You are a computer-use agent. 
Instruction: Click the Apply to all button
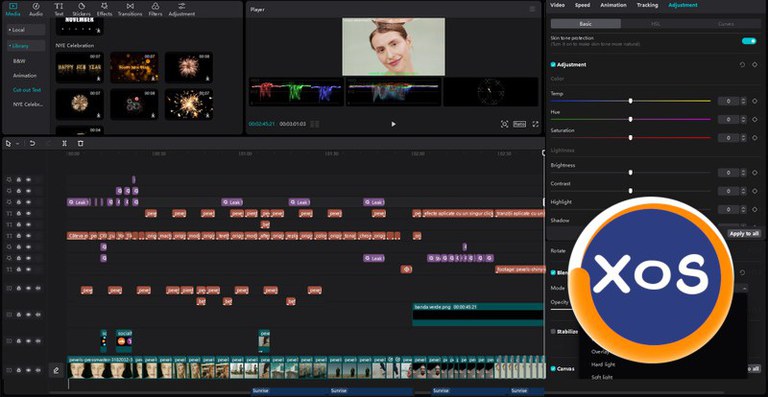(x=744, y=234)
